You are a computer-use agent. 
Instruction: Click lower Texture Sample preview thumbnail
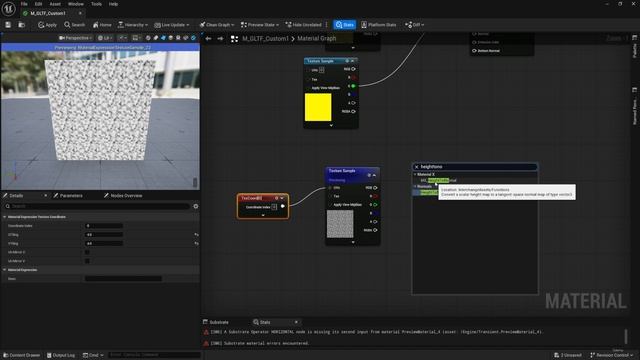pyautogui.click(x=340, y=224)
